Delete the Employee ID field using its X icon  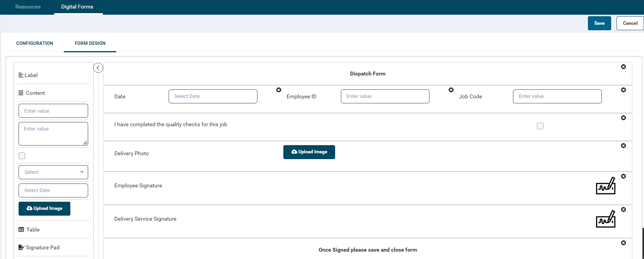pos(451,90)
